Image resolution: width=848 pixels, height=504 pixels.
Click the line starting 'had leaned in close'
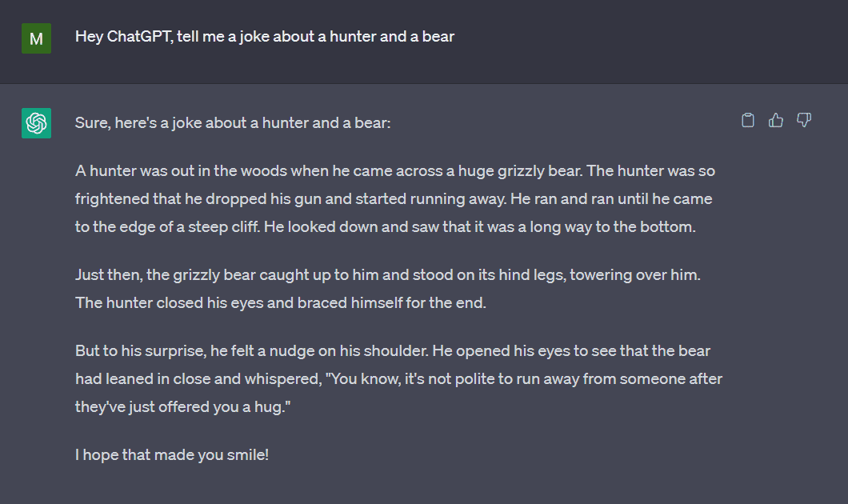pos(398,379)
